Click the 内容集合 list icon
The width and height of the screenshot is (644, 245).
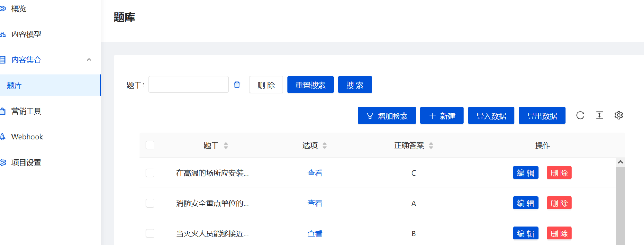(3, 60)
